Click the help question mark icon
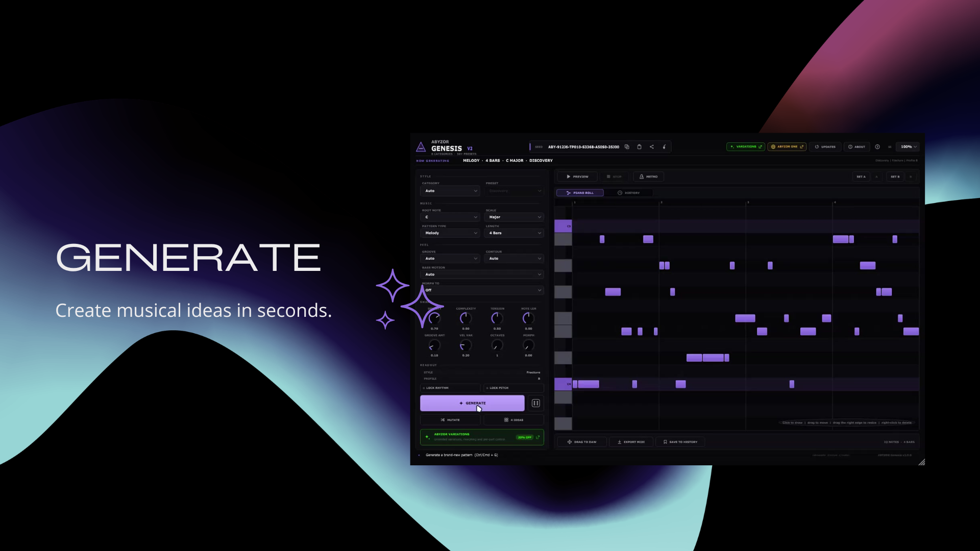Image resolution: width=980 pixels, height=551 pixels. tap(877, 147)
